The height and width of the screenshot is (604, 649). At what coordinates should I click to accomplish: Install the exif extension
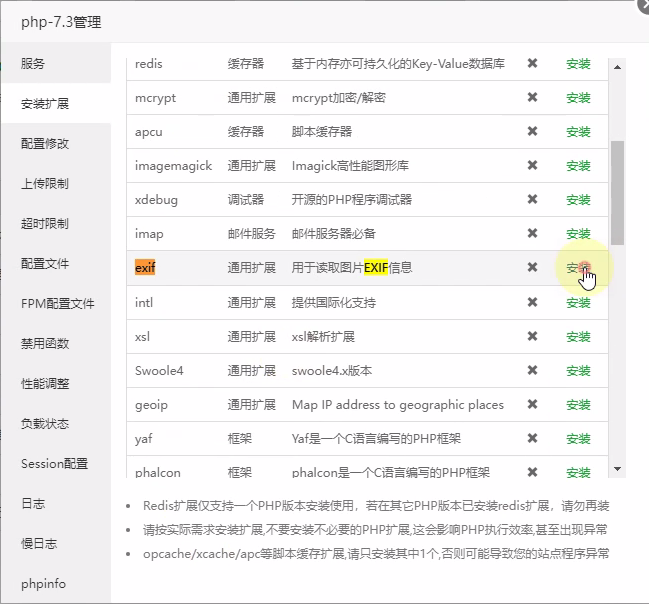[578, 268]
